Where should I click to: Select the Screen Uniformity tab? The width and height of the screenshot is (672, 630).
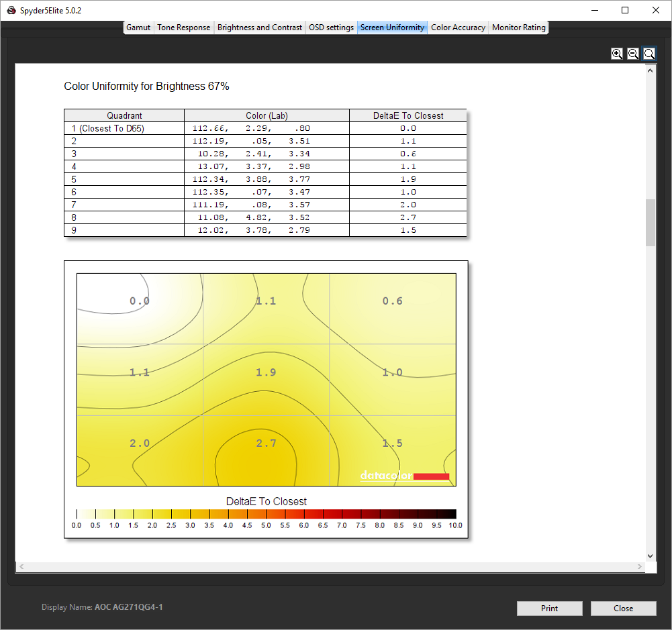(392, 28)
